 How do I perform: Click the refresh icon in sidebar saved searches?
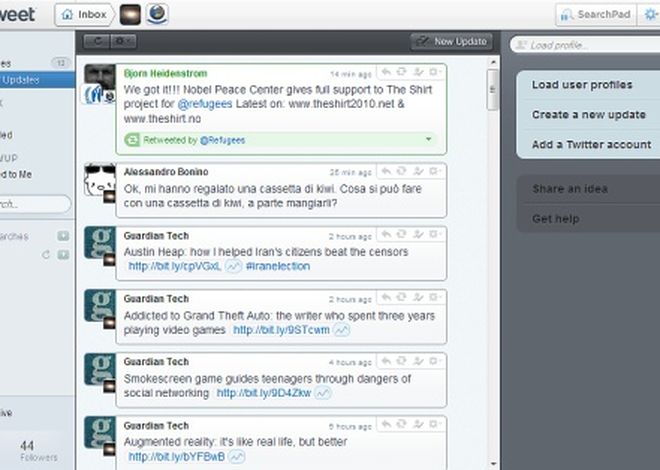(46, 255)
